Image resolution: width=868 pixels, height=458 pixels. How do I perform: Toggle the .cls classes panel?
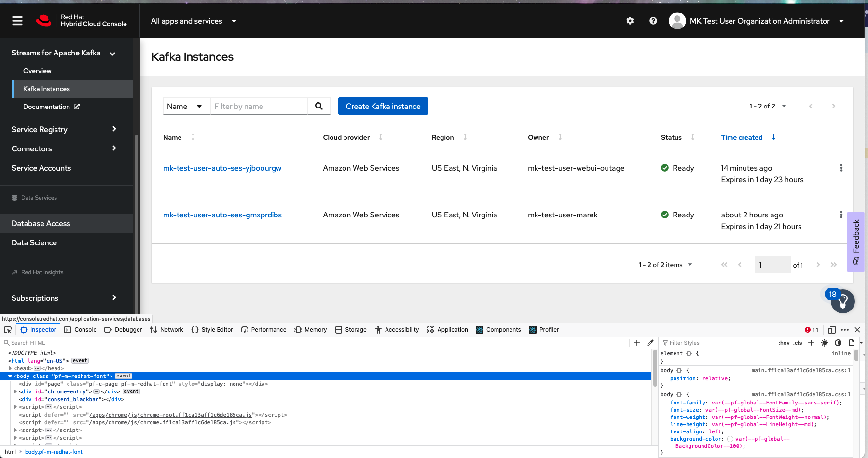(798, 343)
